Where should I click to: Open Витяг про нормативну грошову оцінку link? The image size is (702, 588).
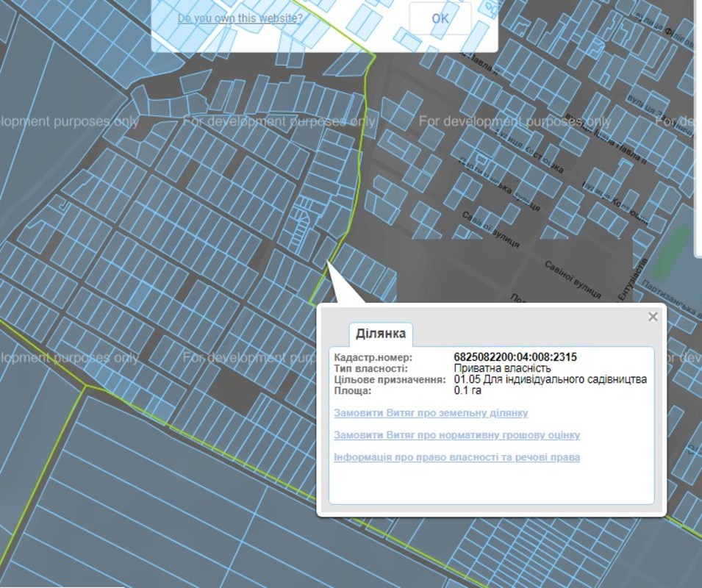(x=456, y=435)
